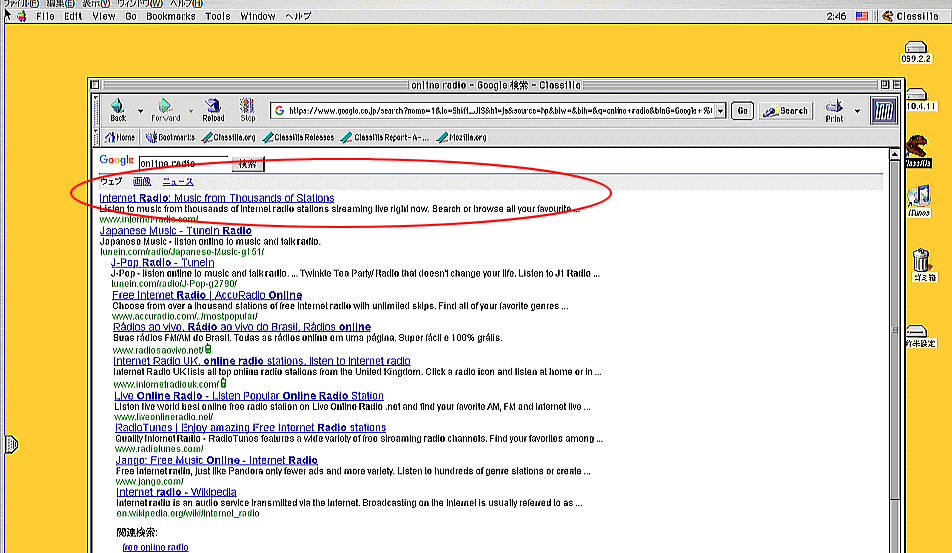Open the Home bookmark icon
Image resolution: width=952 pixels, height=553 pixels.
coord(120,137)
